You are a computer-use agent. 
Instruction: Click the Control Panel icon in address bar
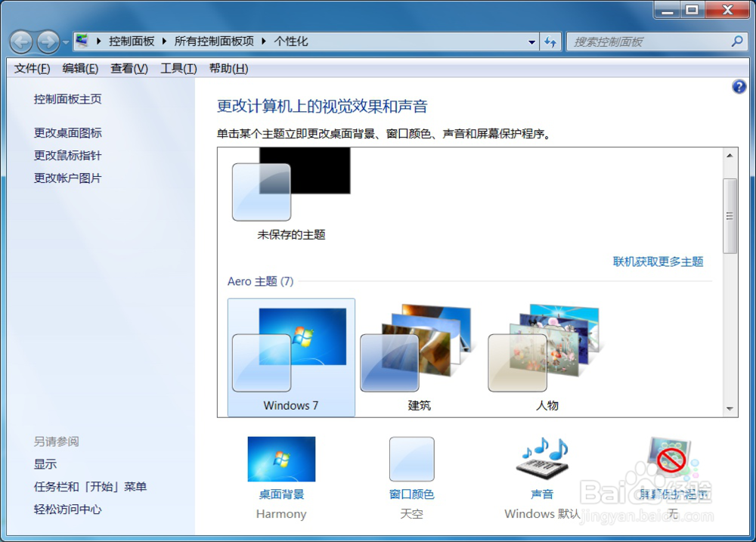[82, 41]
